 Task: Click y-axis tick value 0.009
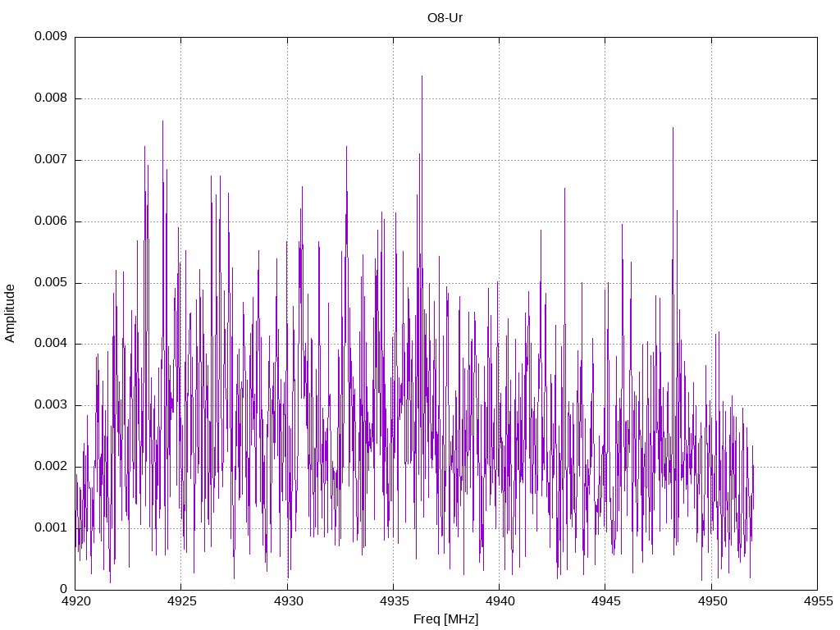pyautogui.click(x=51, y=36)
